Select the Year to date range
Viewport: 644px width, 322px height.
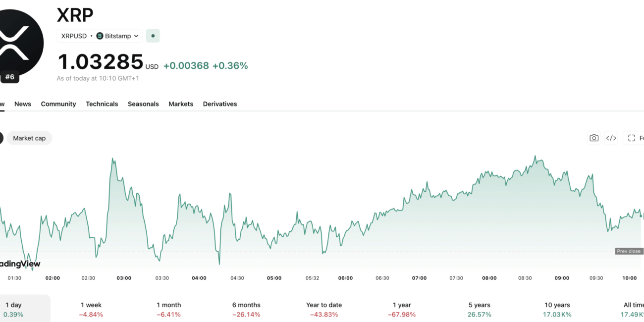coord(324,310)
